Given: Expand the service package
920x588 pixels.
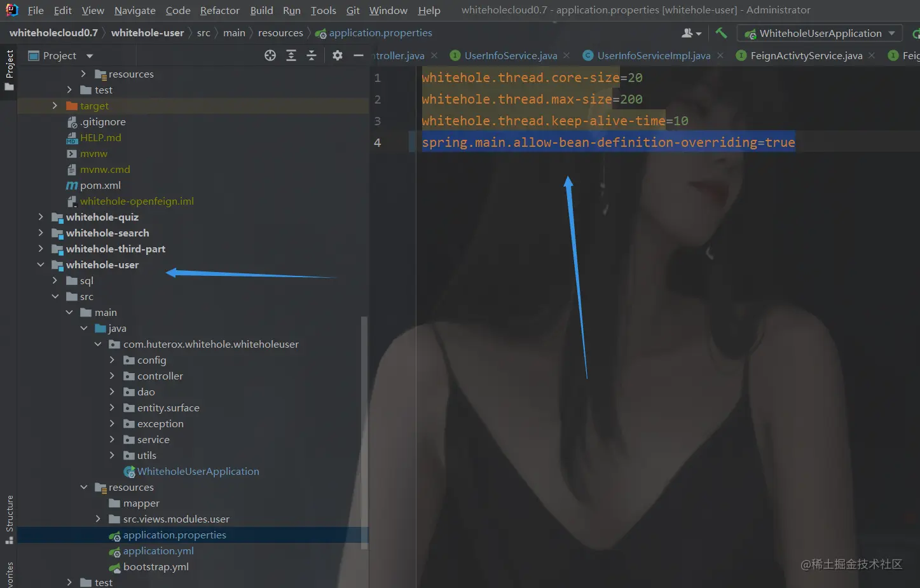Looking at the screenshot, I should tap(112, 439).
